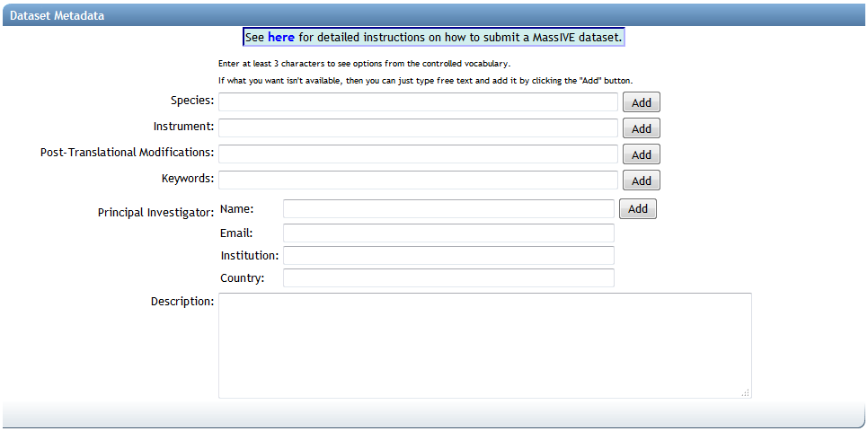Image resolution: width=868 pixels, height=431 pixels.
Task: Select the Post-Translational Modifications field
Action: coord(418,154)
